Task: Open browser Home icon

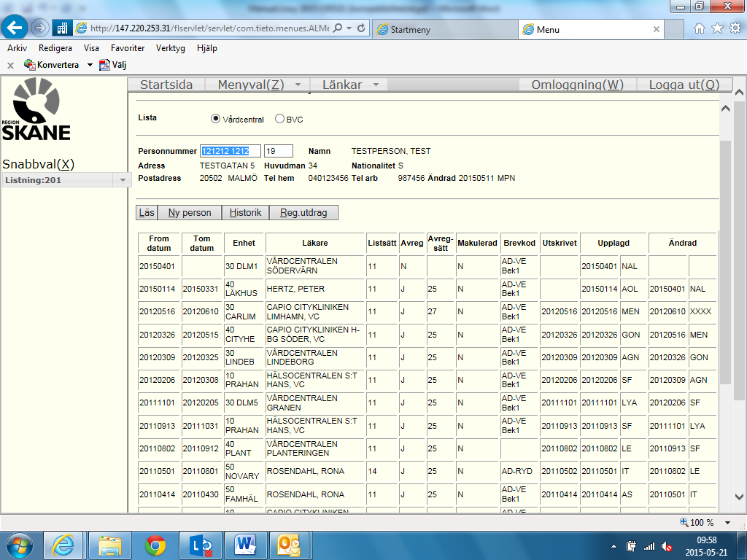Action: (x=700, y=28)
